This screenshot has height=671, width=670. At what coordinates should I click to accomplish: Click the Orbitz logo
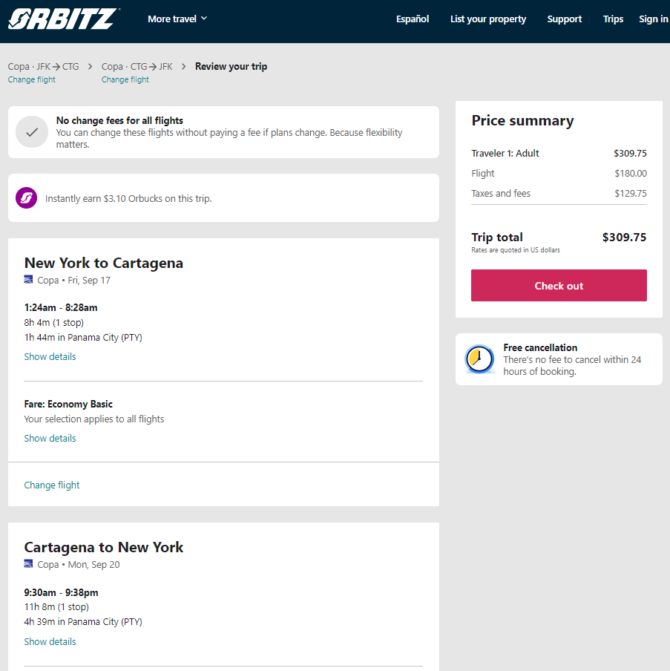coord(63,18)
